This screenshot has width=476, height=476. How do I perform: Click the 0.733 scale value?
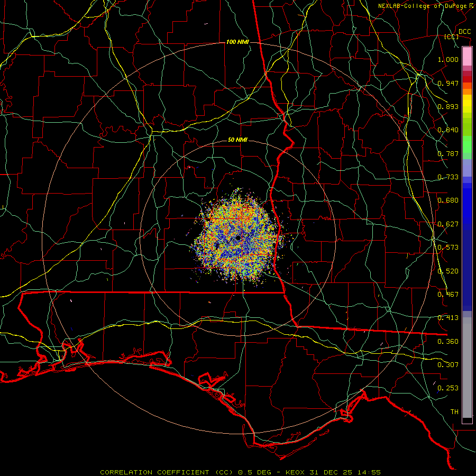[448, 177]
